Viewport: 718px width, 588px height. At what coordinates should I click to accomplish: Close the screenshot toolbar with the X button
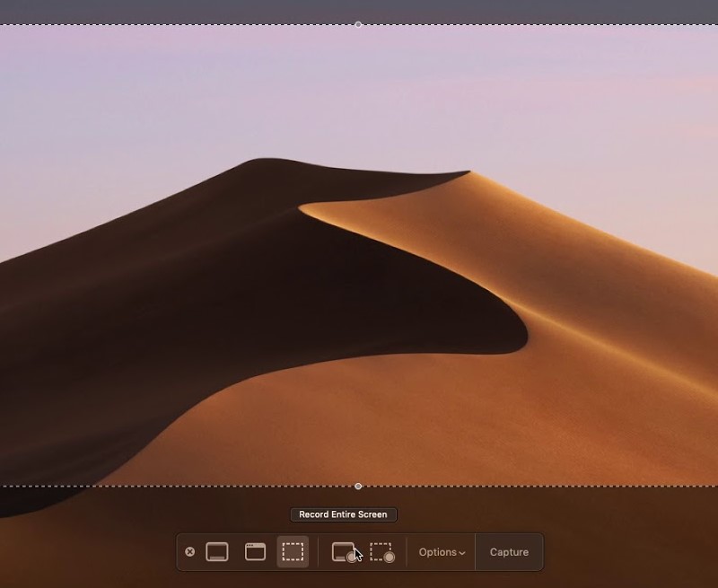(189, 552)
